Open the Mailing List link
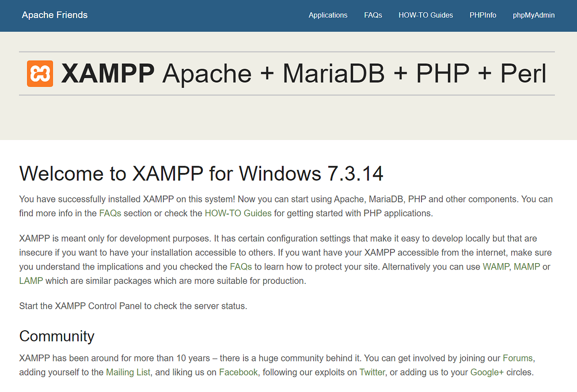The width and height of the screenshot is (577, 392). coord(128,372)
